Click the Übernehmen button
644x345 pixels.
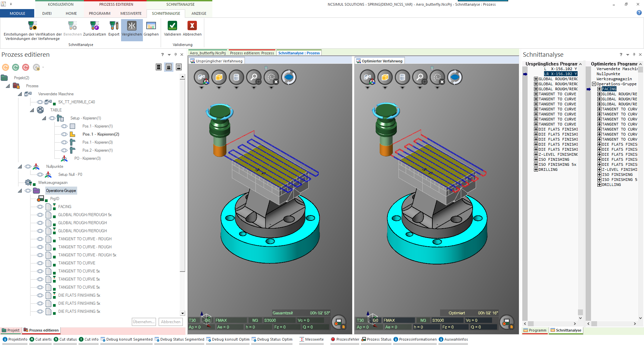(x=144, y=322)
